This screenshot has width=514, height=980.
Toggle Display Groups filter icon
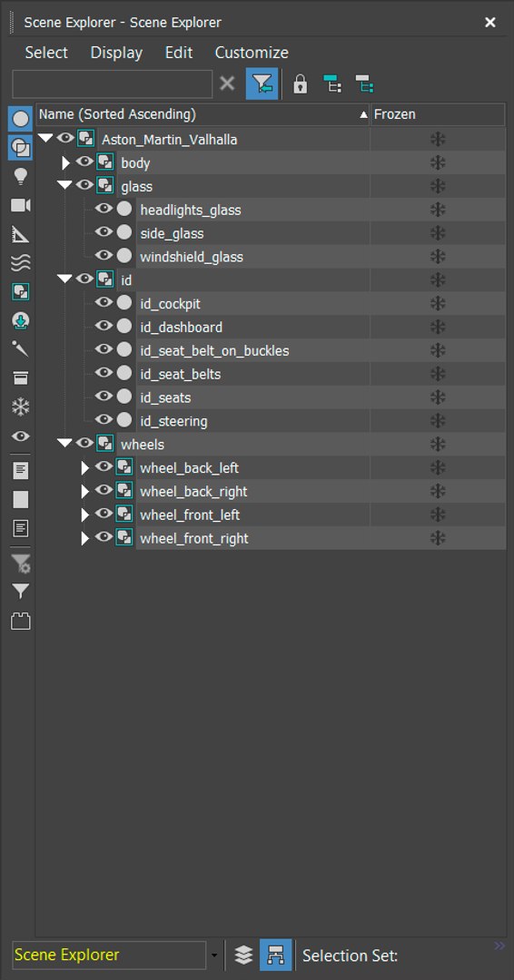pos(21,292)
